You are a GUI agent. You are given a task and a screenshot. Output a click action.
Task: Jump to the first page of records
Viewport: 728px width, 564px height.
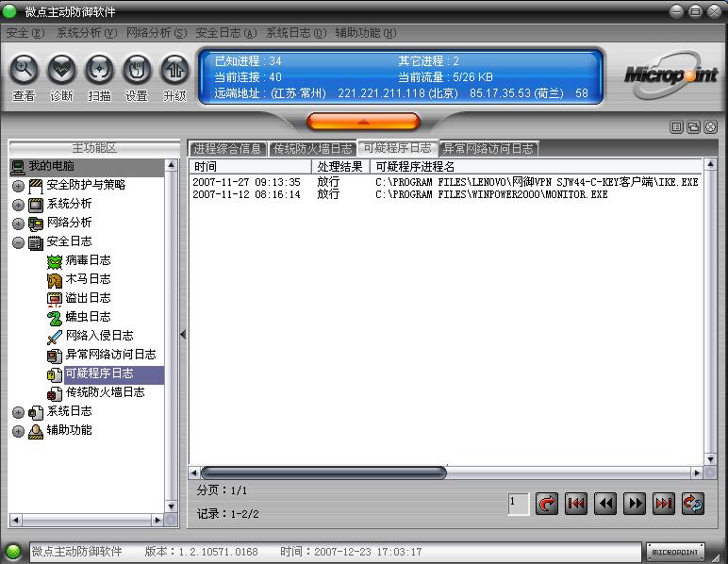coord(576,504)
